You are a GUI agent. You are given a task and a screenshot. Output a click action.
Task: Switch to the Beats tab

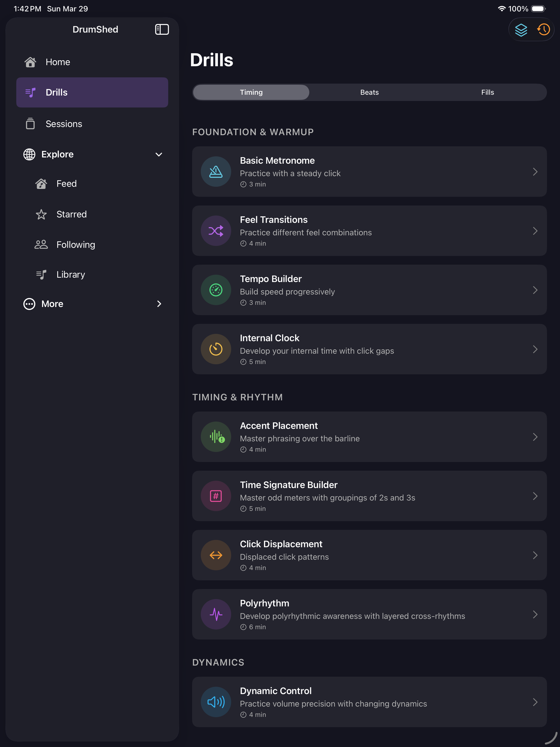pyautogui.click(x=369, y=92)
